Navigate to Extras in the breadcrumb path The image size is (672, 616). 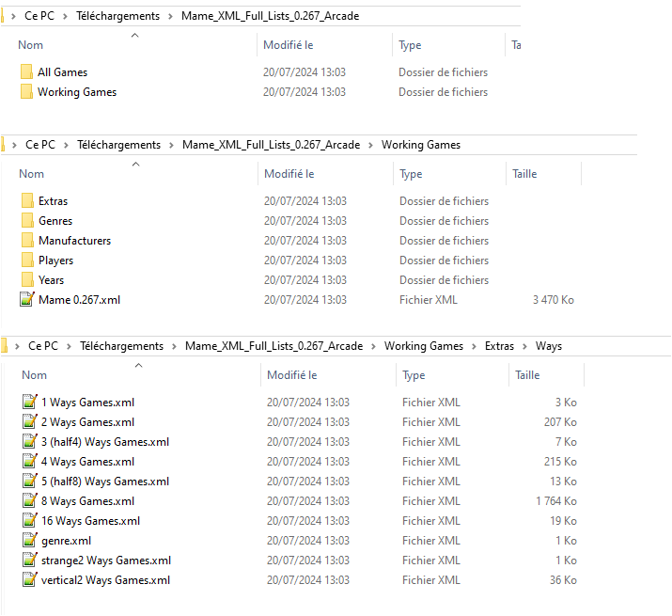pyautogui.click(x=500, y=346)
